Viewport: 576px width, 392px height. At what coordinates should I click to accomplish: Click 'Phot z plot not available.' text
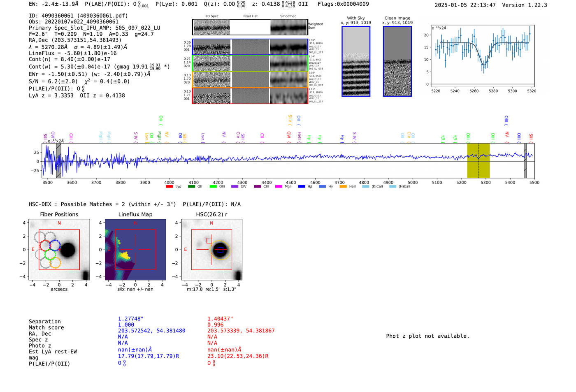click(x=427, y=336)
